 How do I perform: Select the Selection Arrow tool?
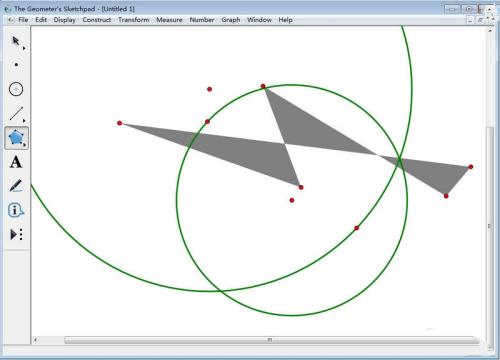click(x=16, y=41)
